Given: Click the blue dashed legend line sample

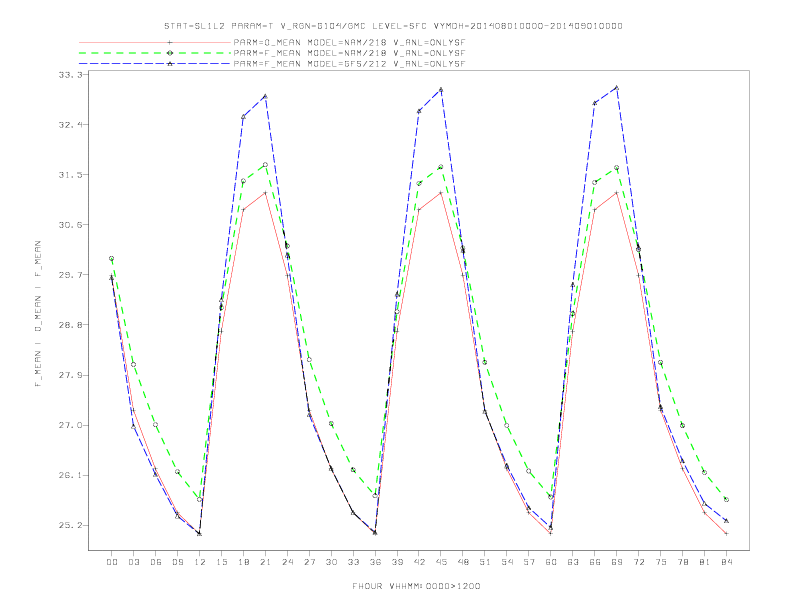Looking at the screenshot, I should pos(155,64).
